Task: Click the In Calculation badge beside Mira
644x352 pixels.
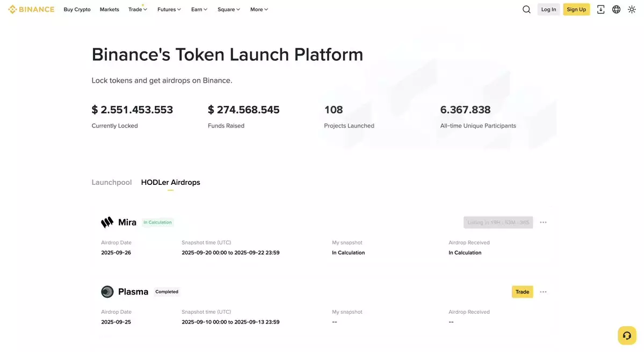Action: pyautogui.click(x=157, y=222)
